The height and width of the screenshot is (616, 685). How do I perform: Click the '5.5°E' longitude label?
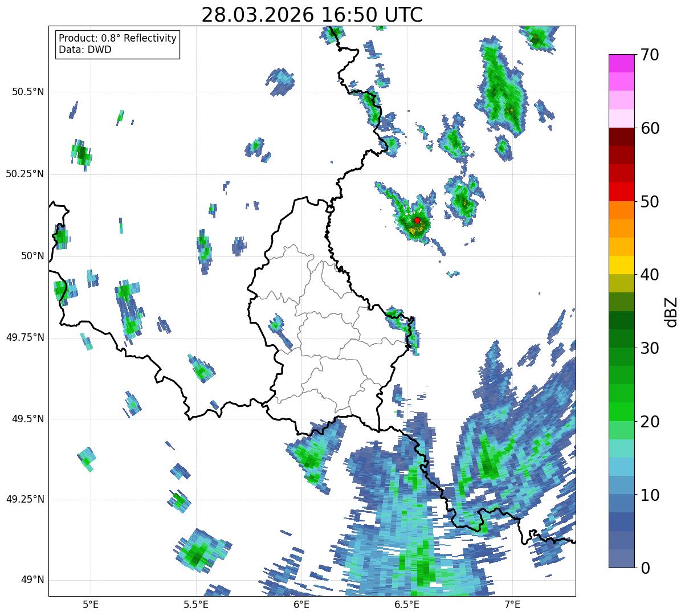point(196,604)
